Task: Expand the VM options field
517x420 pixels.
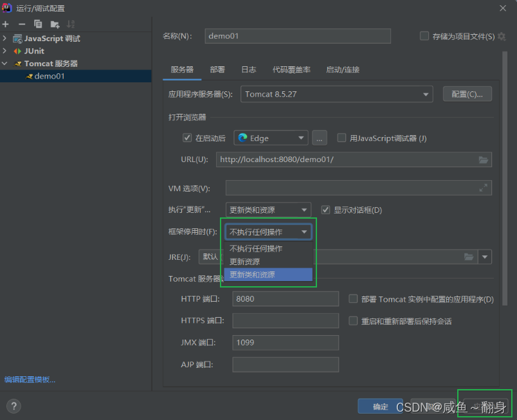Action: click(483, 188)
